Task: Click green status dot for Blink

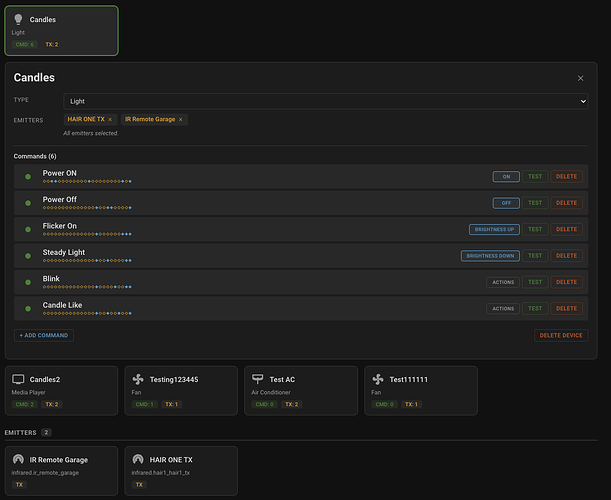Action: pyautogui.click(x=28, y=282)
